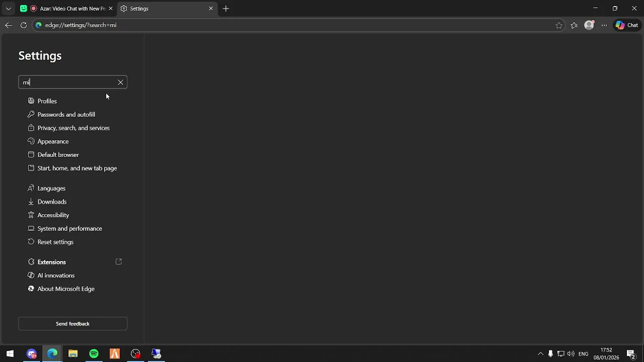Image resolution: width=644 pixels, height=362 pixels.
Task: Close the Settings tab
Action: pos(211,9)
